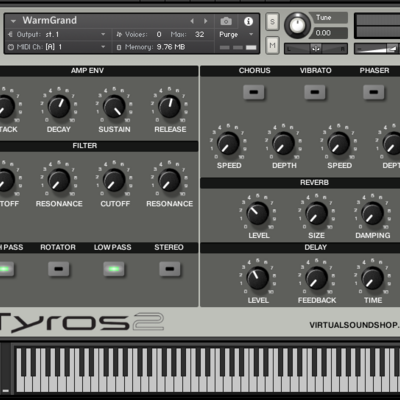
Task: Toggle the Chorus effect button
Action: pos(254,92)
